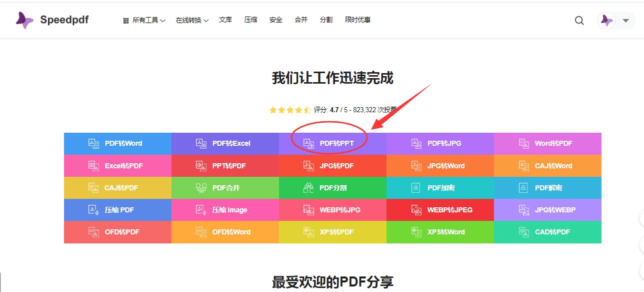The image size is (644, 292).
Task: Open the PDF转PPT text link
Action: (x=336, y=143)
